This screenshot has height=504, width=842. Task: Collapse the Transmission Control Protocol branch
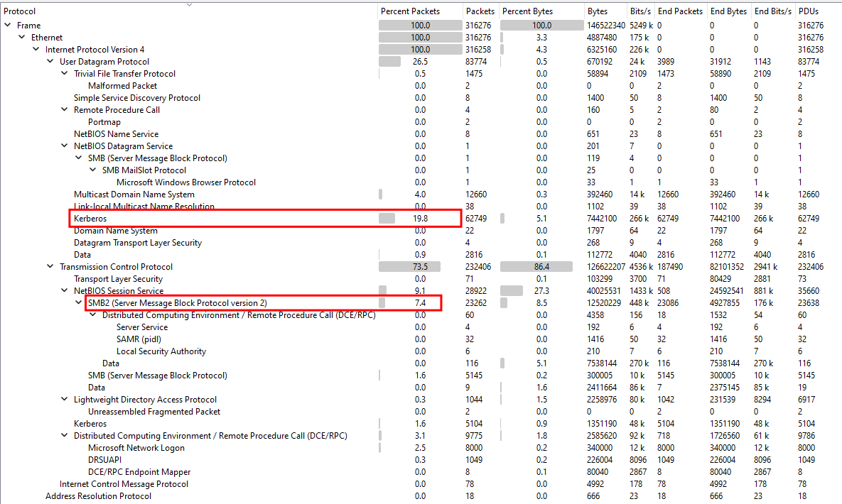[x=50, y=267]
